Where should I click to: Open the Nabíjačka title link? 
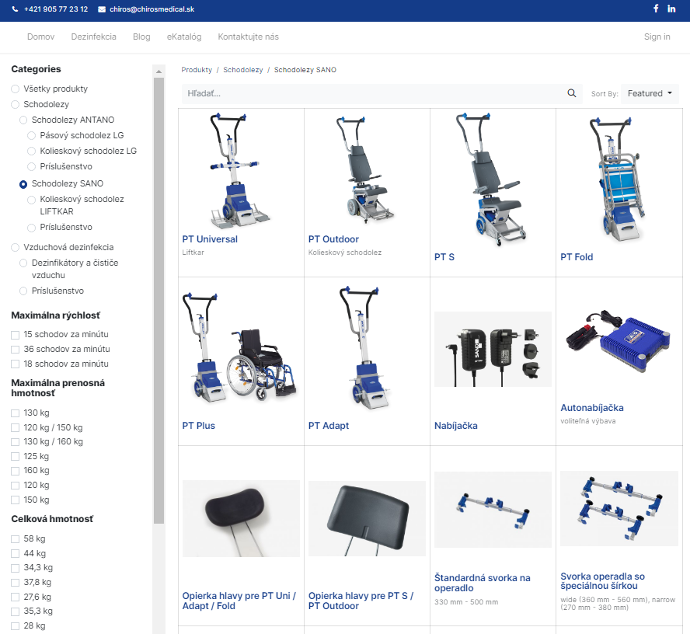click(456, 426)
